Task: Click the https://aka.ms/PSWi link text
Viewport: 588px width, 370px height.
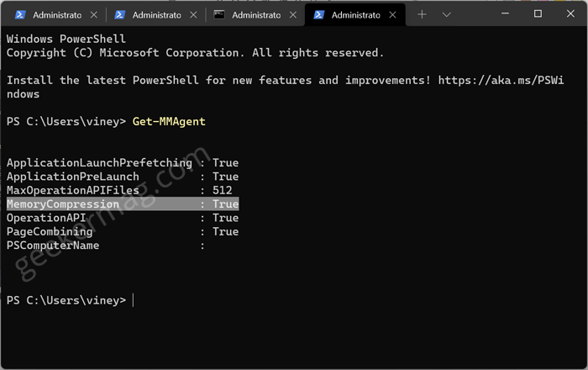Action: [x=501, y=80]
